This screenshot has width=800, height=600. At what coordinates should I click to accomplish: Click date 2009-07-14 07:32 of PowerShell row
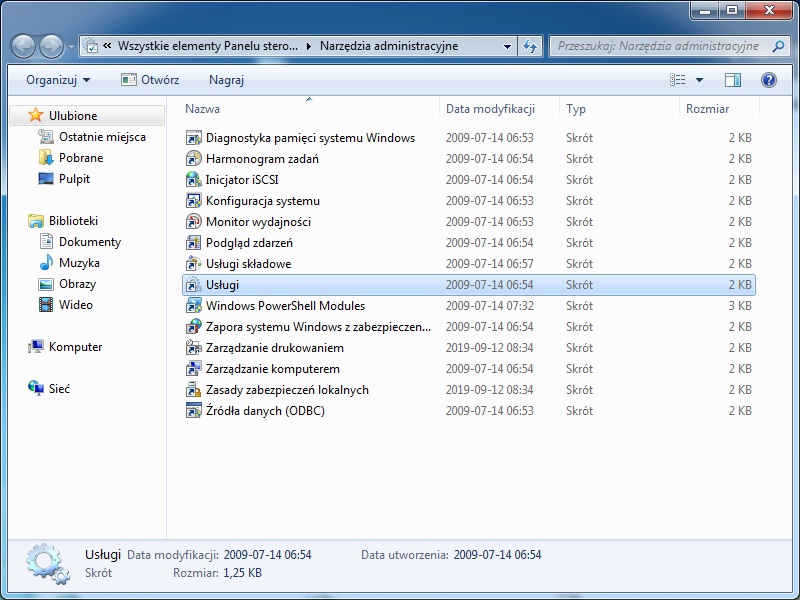point(489,306)
